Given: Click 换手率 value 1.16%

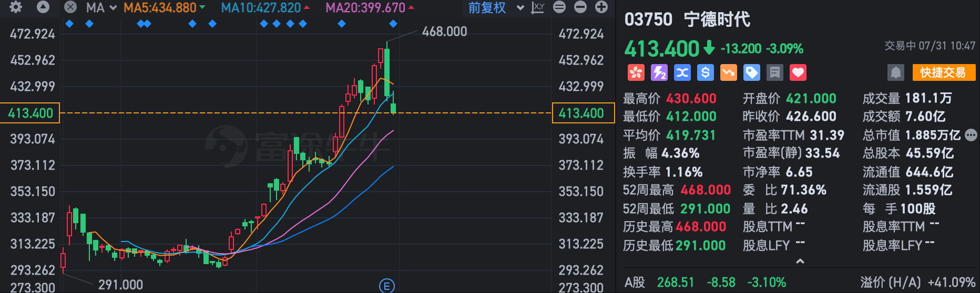Looking at the screenshot, I should [x=684, y=172].
